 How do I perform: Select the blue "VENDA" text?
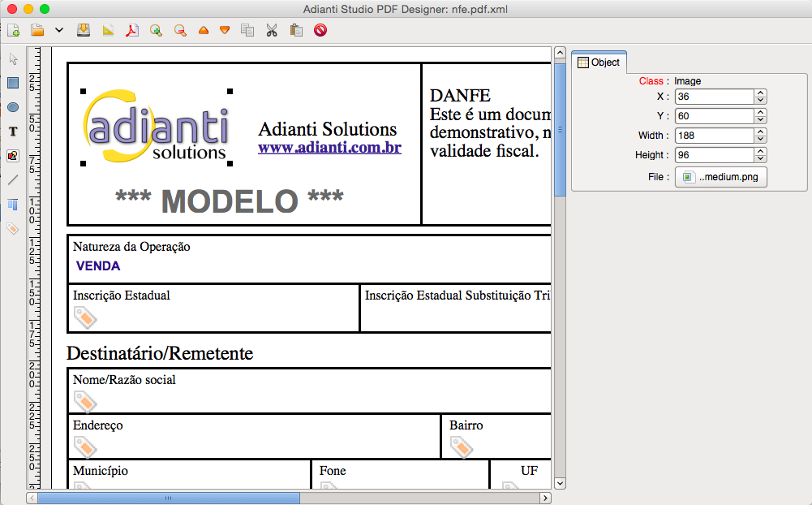pos(98,266)
